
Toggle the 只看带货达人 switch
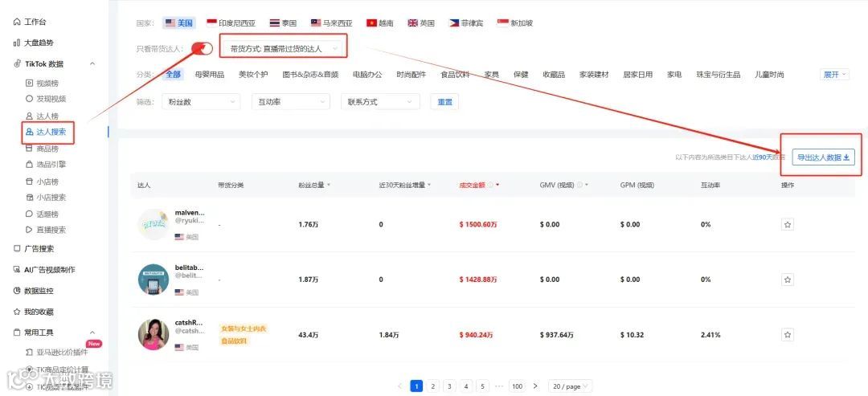(x=202, y=49)
